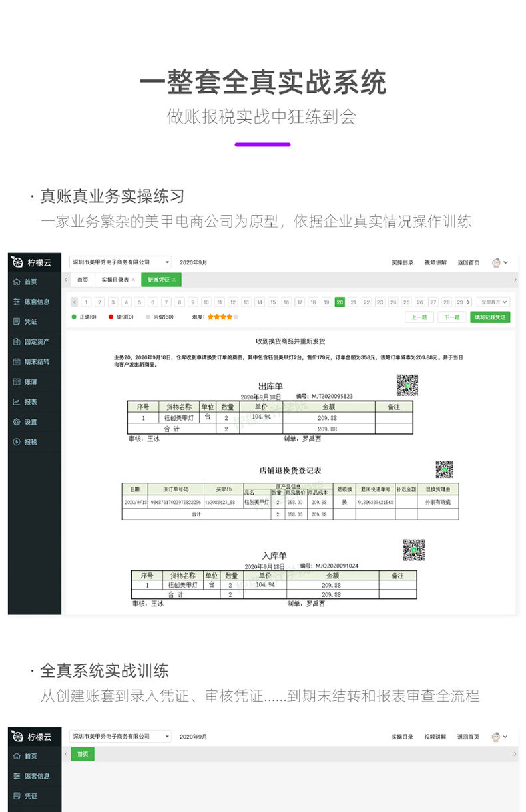The height and width of the screenshot is (812, 526).
Task: Click 账套信息 sidebar icon in 全真系统实战训练 screenshot
Action: (x=17, y=777)
